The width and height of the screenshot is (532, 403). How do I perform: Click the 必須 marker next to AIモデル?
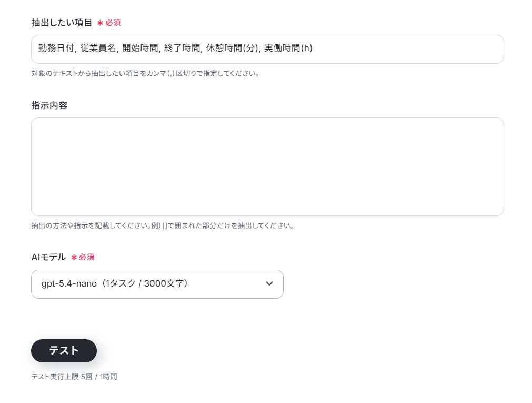pyautogui.click(x=86, y=257)
